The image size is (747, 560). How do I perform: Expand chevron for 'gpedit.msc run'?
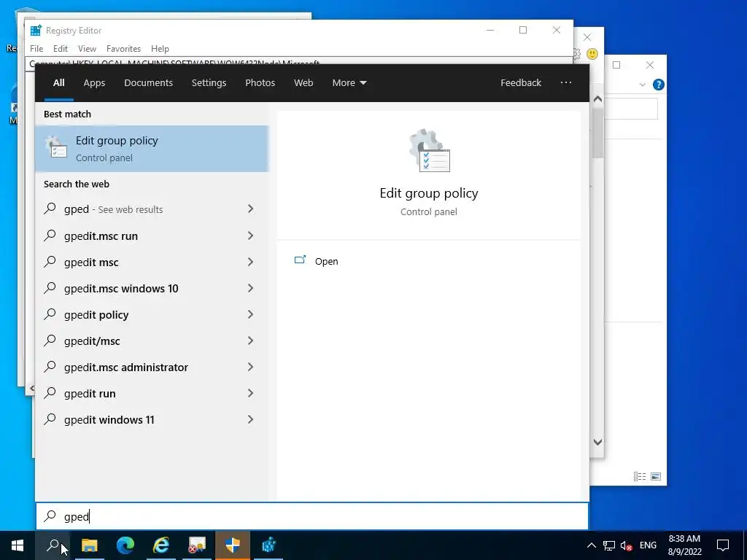[x=251, y=236]
